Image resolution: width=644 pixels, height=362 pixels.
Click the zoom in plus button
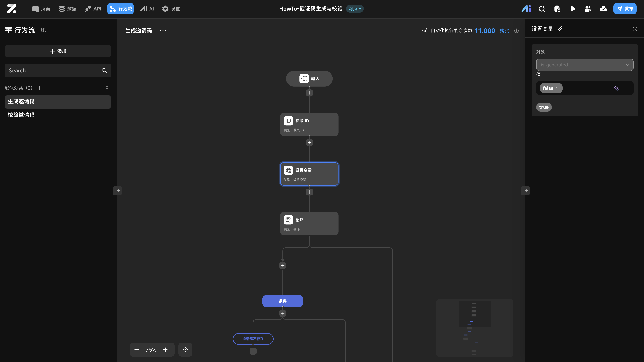[x=165, y=349]
